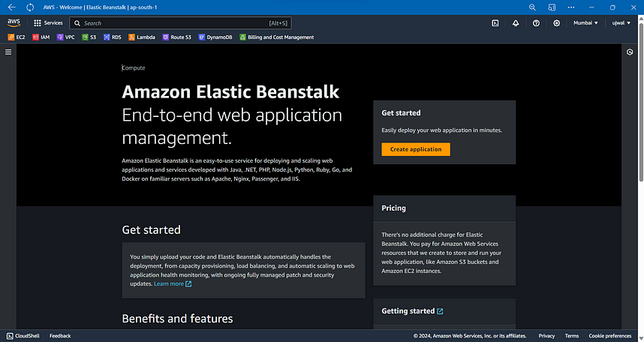Screen dimensions: 644x342
Task: Open Billing and Cost Management shortcut
Action: coord(277,37)
